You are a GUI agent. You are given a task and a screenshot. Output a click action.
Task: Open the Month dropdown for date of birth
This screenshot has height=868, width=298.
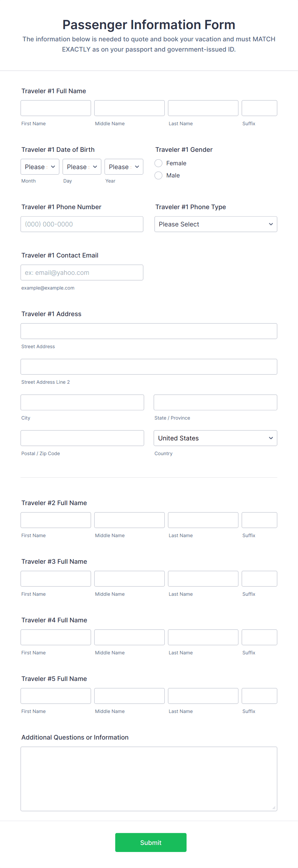tap(40, 167)
